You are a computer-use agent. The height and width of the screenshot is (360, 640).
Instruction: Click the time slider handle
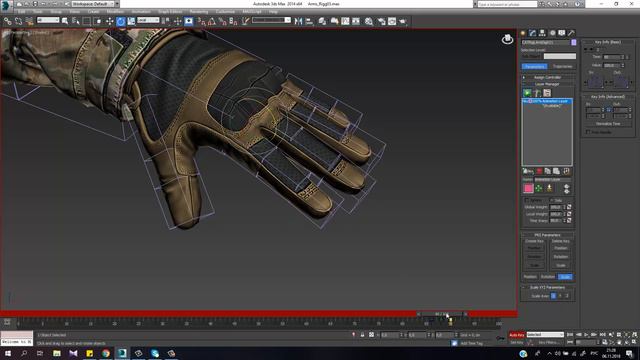point(442,314)
